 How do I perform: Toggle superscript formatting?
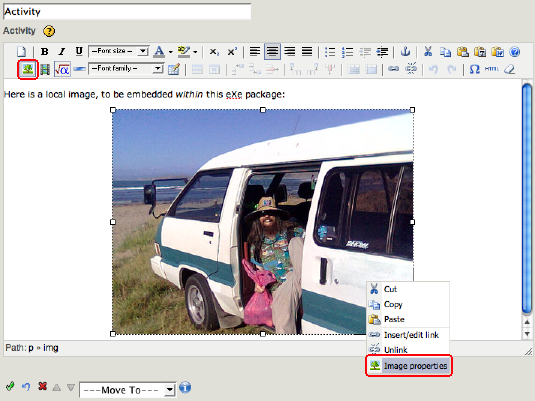pos(232,52)
